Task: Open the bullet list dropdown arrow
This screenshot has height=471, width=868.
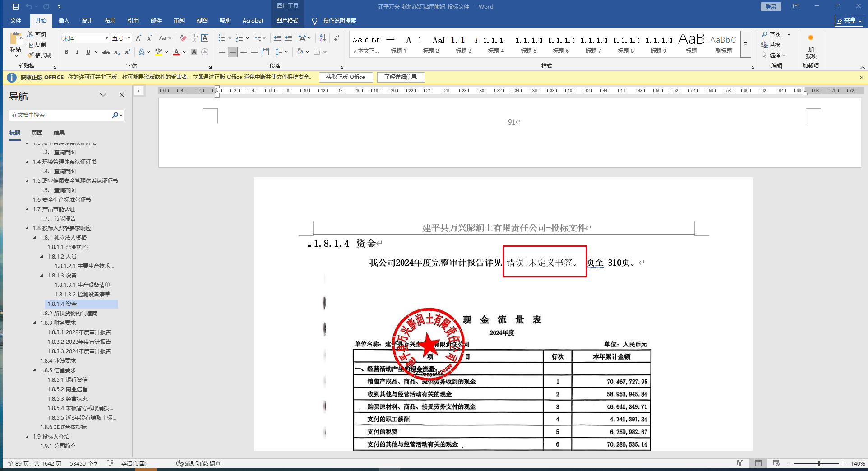Action: pos(230,38)
